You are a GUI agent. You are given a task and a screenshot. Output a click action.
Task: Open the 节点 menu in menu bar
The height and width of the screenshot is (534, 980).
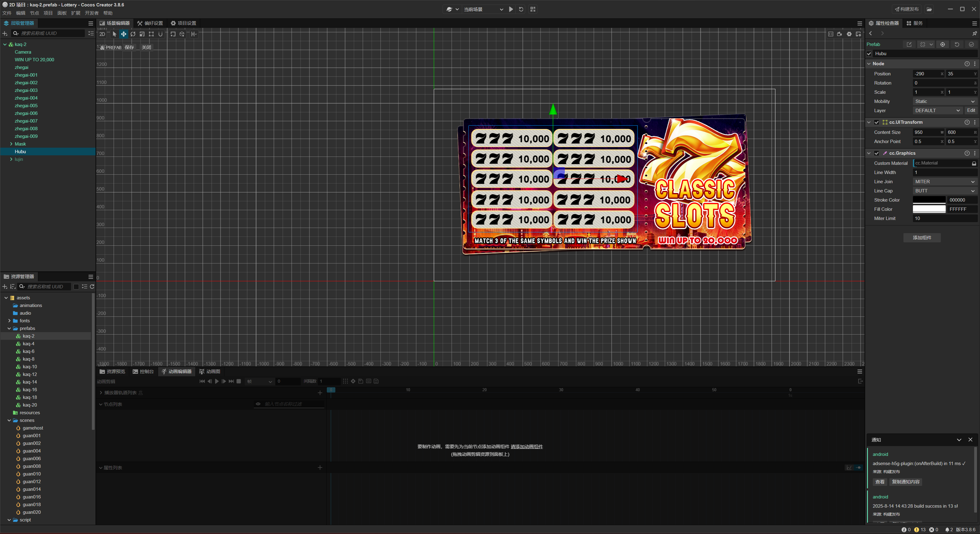pyautogui.click(x=34, y=13)
